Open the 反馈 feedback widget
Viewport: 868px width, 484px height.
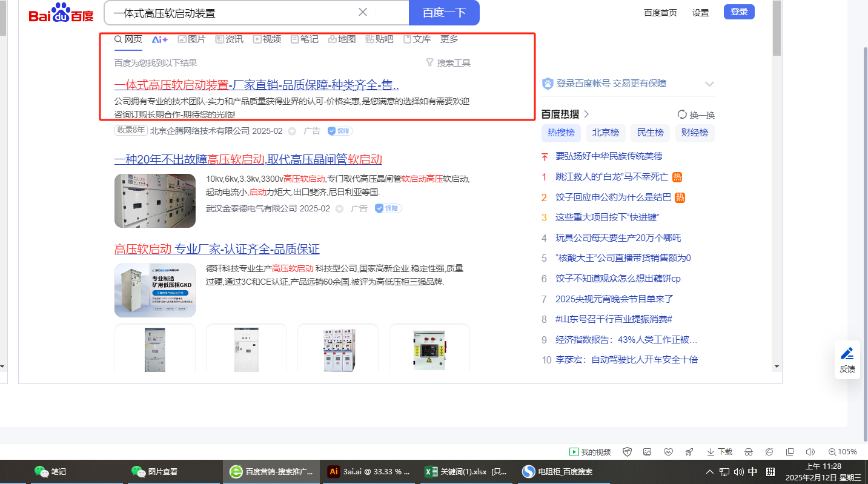(847, 360)
